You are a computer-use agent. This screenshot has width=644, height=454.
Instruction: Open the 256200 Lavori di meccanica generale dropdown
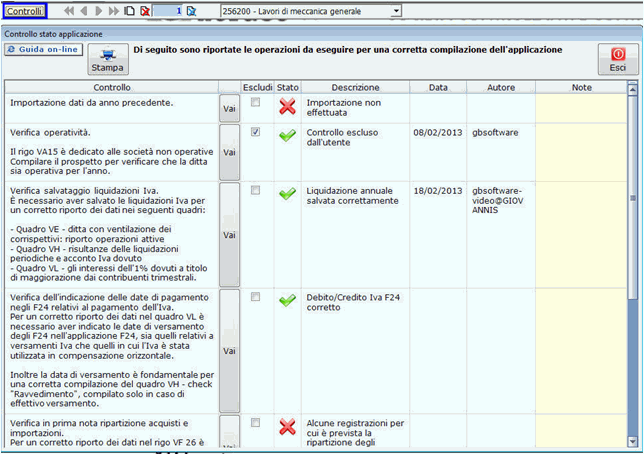click(x=396, y=11)
